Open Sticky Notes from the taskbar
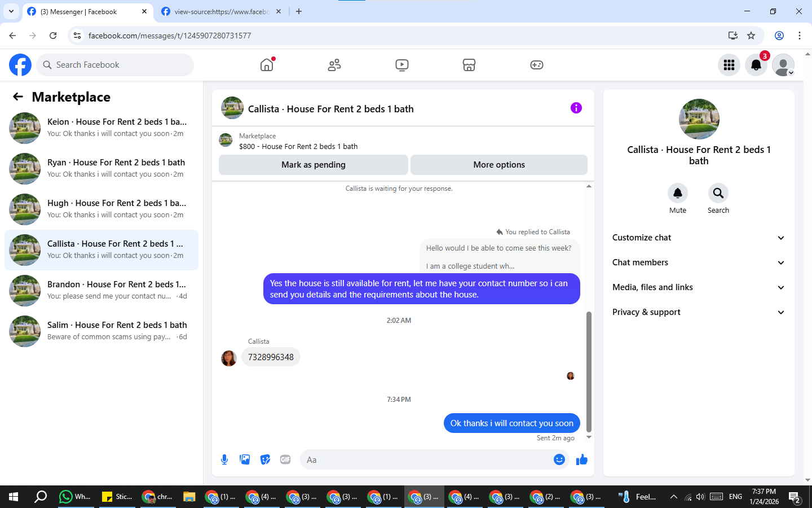Viewport: 812px width, 508px height. coord(116,497)
